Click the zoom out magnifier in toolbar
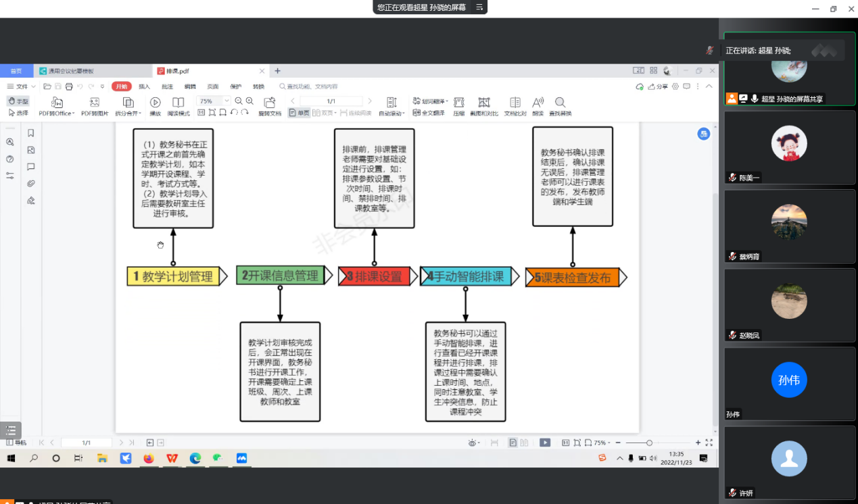Viewport: 858px width, 504px height. point(239,101)
